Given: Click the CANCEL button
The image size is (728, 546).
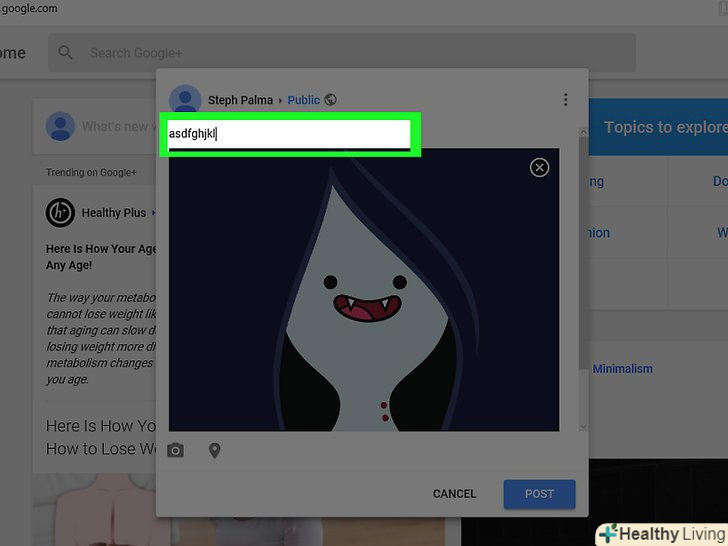Looking at the screenshot, I should click(454, 494).
